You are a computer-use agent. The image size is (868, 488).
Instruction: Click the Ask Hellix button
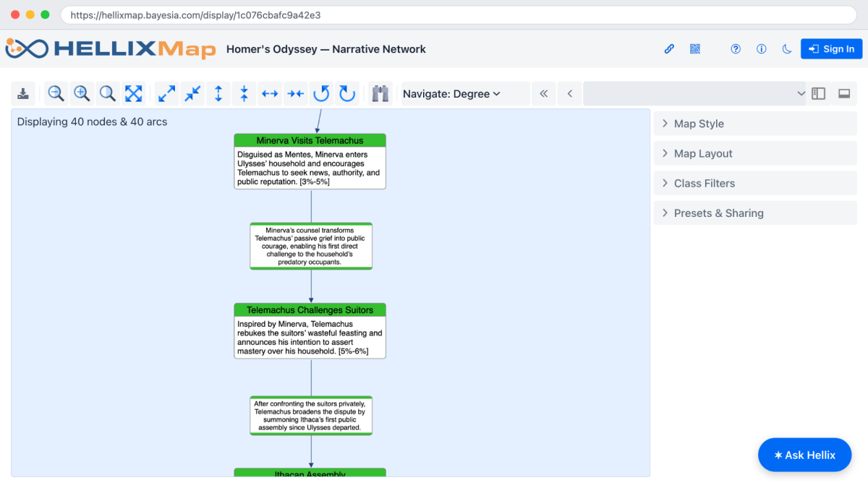804,455
